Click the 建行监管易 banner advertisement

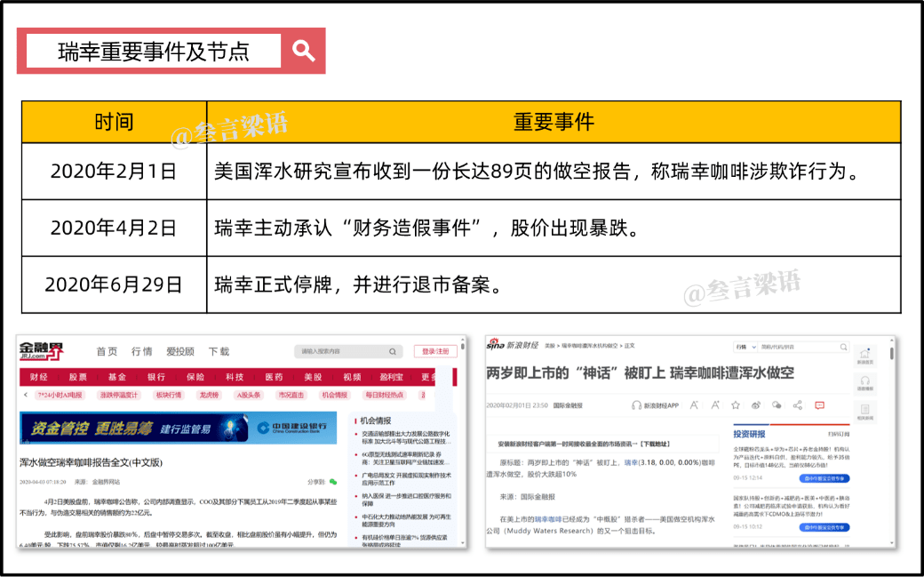pos(178,429)
